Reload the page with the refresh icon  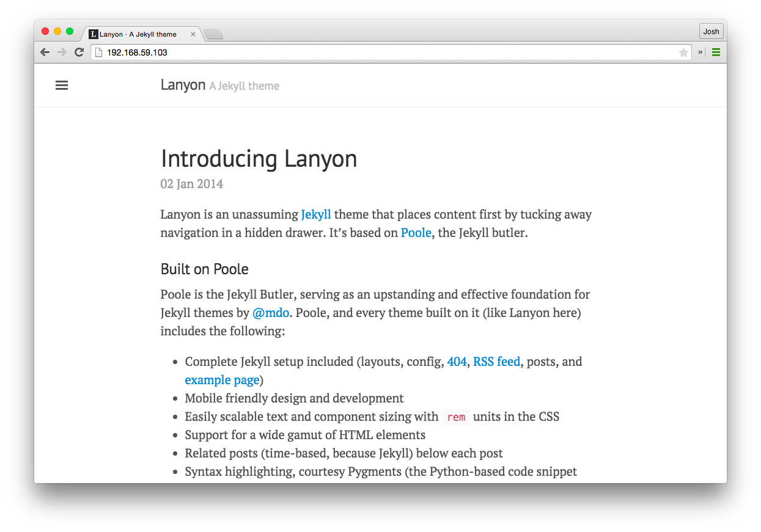pyautogui.click(x=79, y=53)
